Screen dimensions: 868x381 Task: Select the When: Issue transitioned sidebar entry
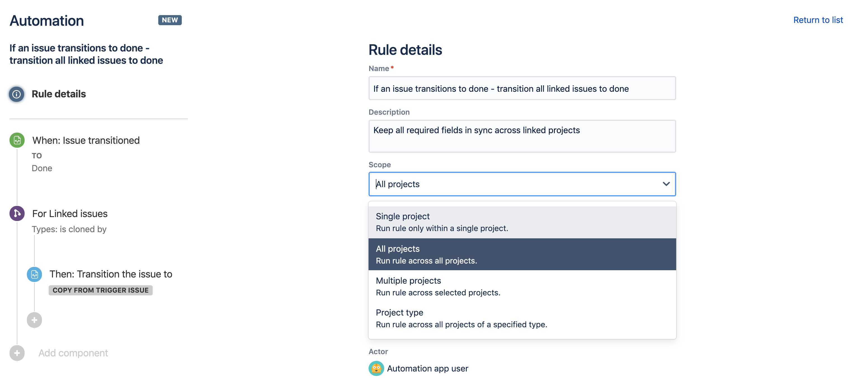(86, 140)
